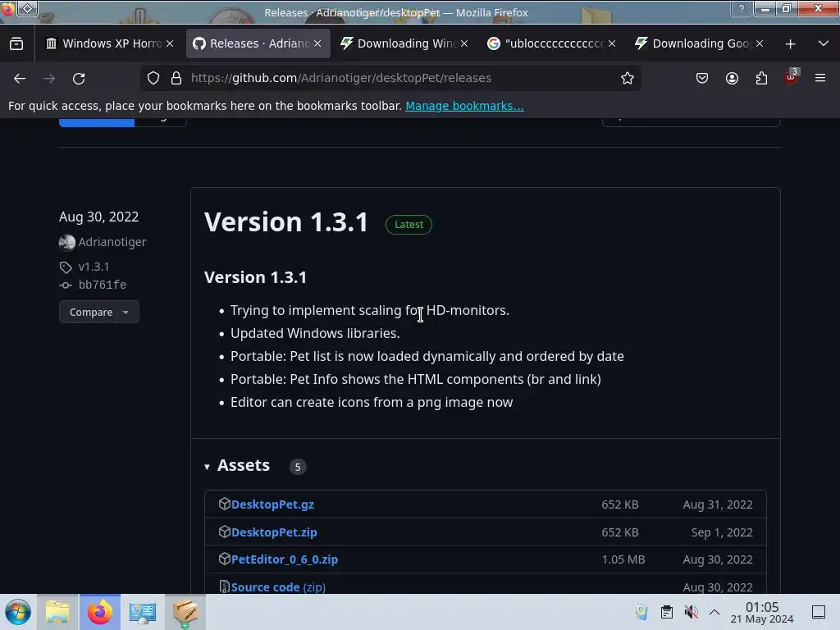The width and height of the screenshot is (840, 630).
Task: List all tabs with the chevron
Action: [x=824, y=44]
